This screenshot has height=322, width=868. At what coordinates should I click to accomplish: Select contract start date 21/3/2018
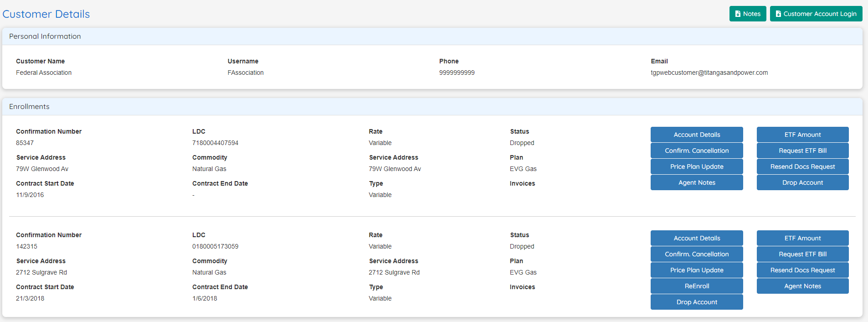(x=30, y=298)
